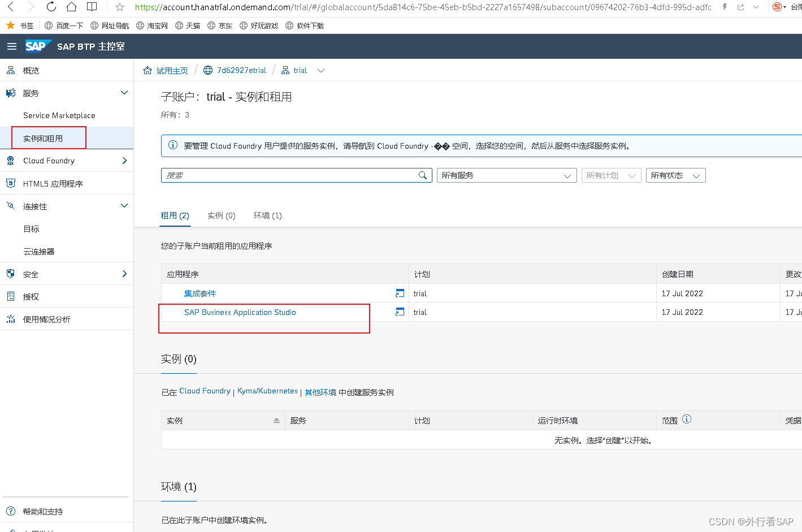The image size is (802, 532).
Task: Click the browser address bar URL
Action: tap(423, 7)
